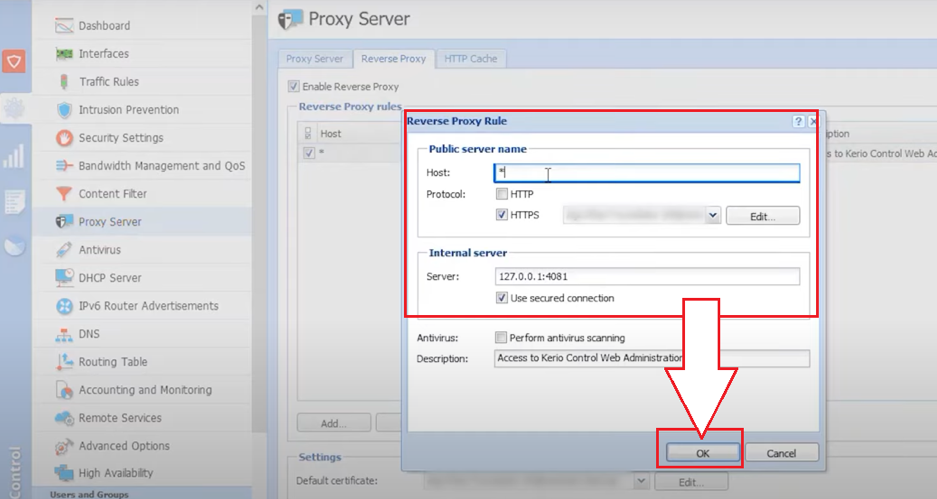Select the Traffic Rules traffic-light icon

point(64,82)
